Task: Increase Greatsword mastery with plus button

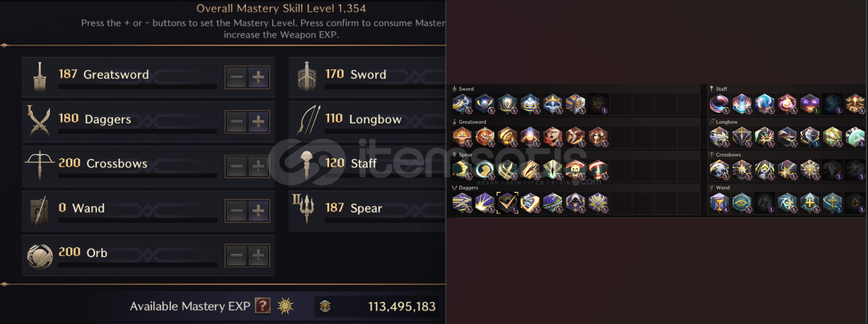Action: click(x=258, y=78)
